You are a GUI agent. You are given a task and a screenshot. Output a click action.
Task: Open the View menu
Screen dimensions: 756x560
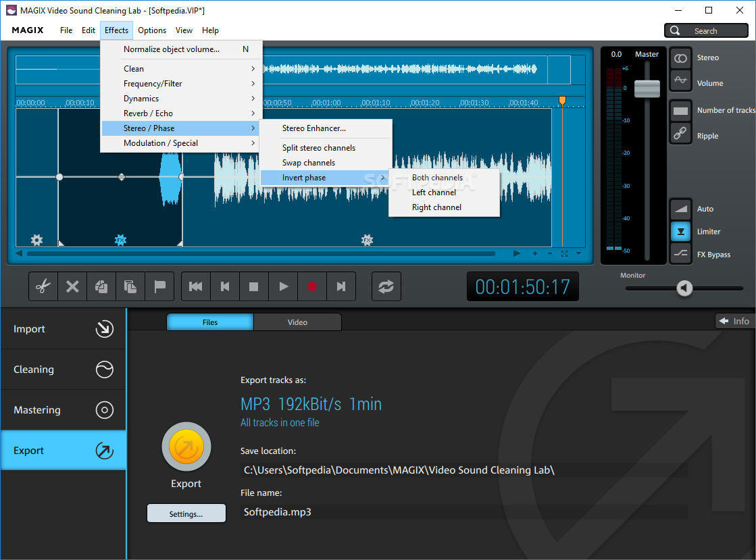pyautogui.click(x=184, y=30)
